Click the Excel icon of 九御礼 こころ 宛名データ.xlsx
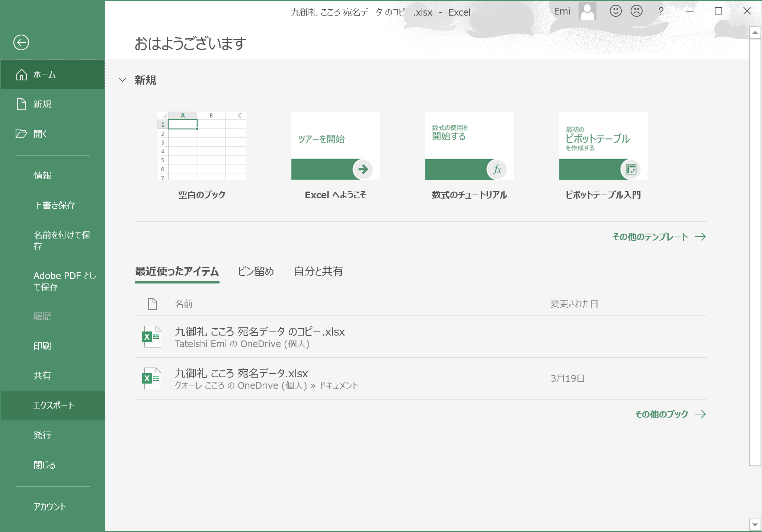Screen dimensions: 762x532 pyautogui.click(x=151, y=379)
